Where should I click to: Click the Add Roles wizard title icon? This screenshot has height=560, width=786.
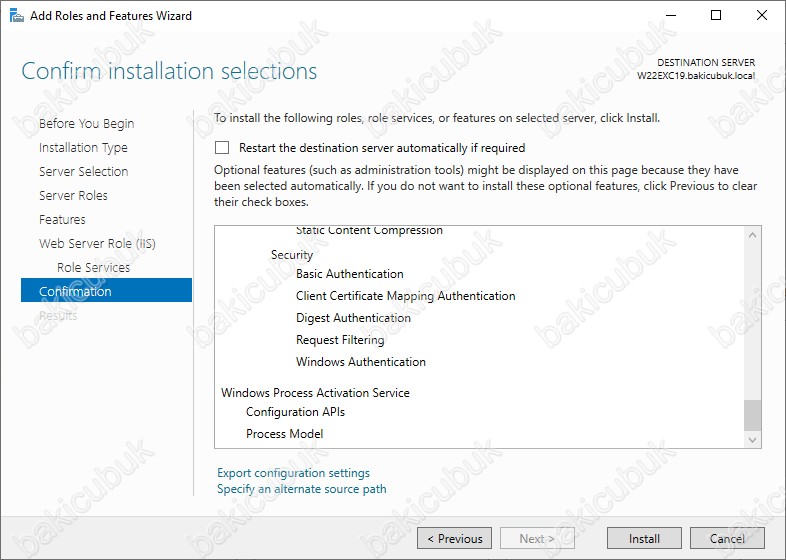(17, 16)
